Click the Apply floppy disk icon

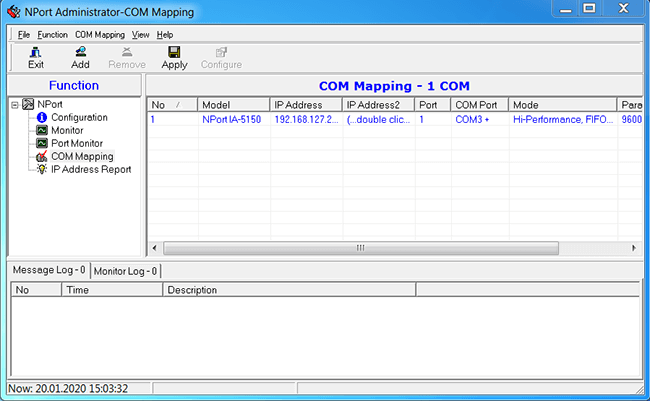[174, 52]
